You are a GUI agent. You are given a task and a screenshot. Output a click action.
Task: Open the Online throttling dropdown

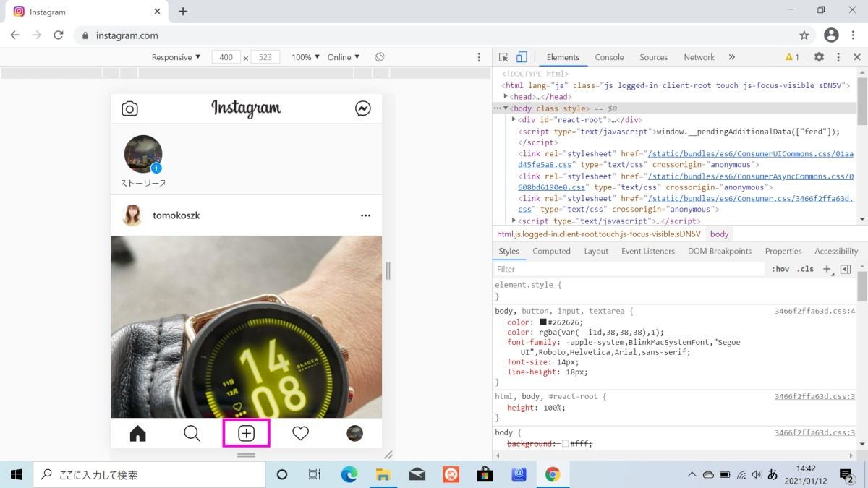pyautogui.click(x=344, y=57)
